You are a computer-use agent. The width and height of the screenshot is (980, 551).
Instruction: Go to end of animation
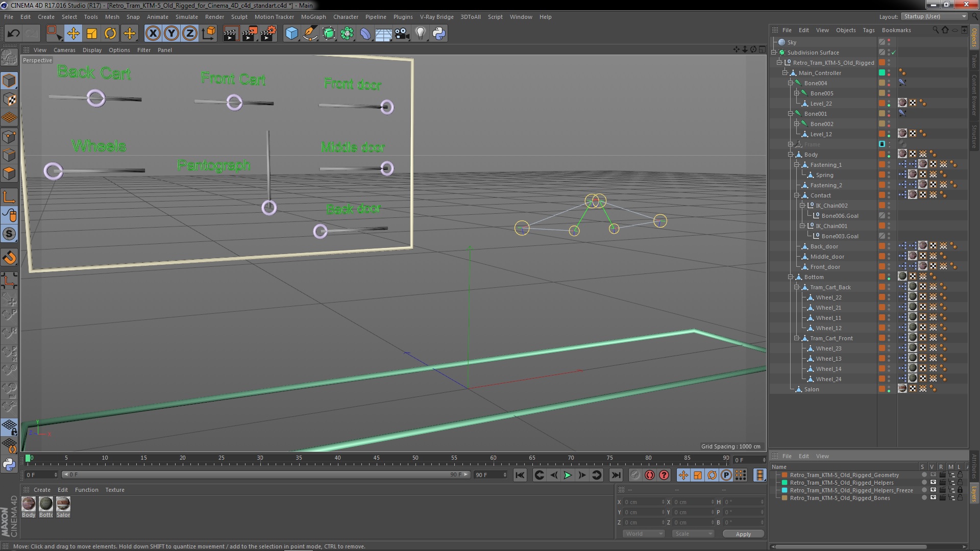point(616,475)
